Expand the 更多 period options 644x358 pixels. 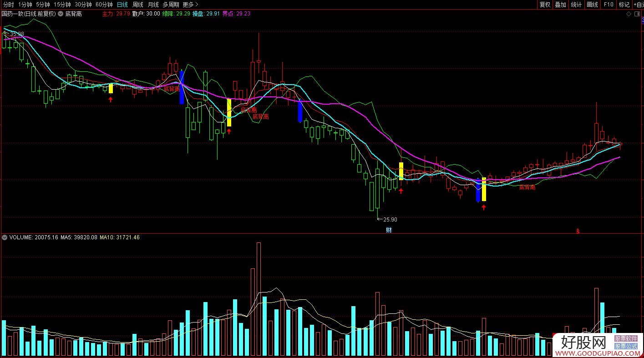[x=190, y=5]
